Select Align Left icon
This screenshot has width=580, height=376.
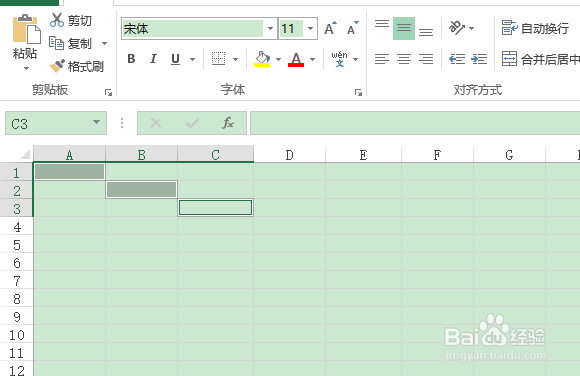(382, 59)
